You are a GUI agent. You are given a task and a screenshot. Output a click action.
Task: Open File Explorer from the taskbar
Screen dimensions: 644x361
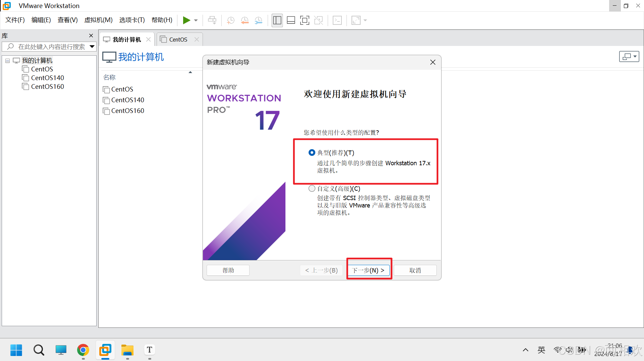[x=127, y=350]
